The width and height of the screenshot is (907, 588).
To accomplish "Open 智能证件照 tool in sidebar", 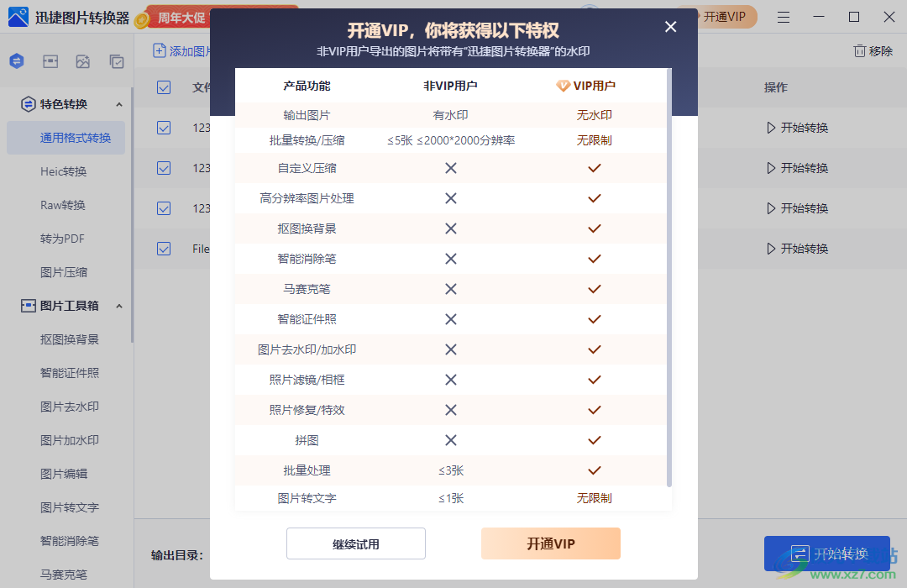I will point(70,373).
